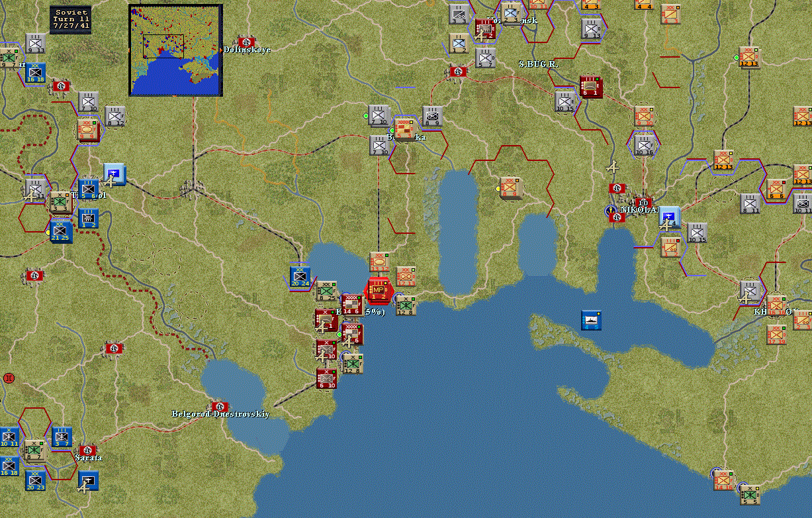This screenshot has height=518, width=812.
Task: Select the red XXXX army counter 14 6
Action: (352, 305)
